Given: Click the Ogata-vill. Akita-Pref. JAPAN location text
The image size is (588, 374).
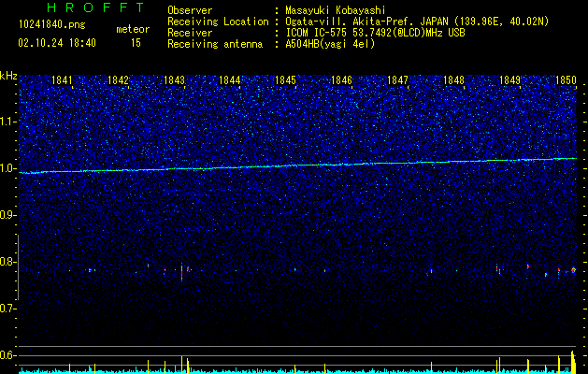Looking at the screenshot, I should click(x=417, y=22).
